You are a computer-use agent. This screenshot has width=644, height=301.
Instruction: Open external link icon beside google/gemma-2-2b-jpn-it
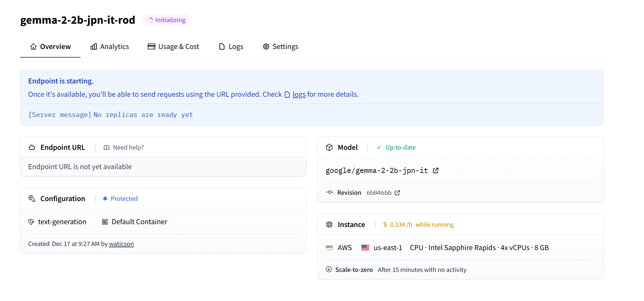436,171
